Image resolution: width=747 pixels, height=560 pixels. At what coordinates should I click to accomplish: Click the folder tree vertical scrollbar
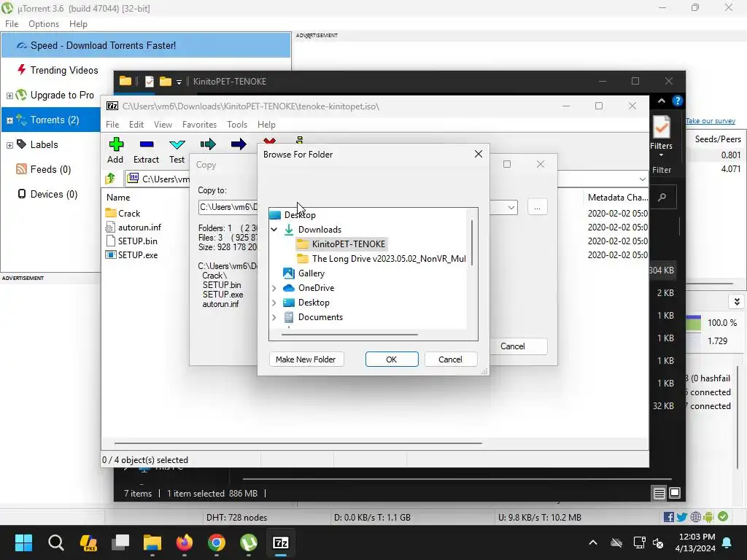tap(472, 243)
